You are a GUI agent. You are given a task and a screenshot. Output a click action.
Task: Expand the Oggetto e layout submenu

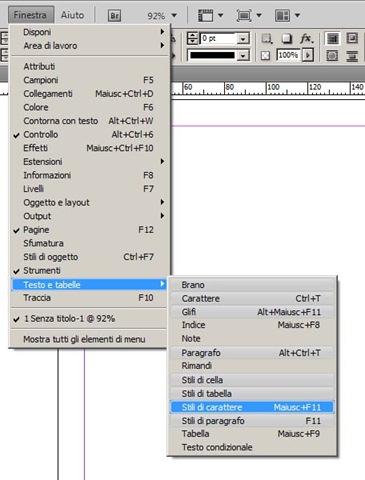[91, 202]
